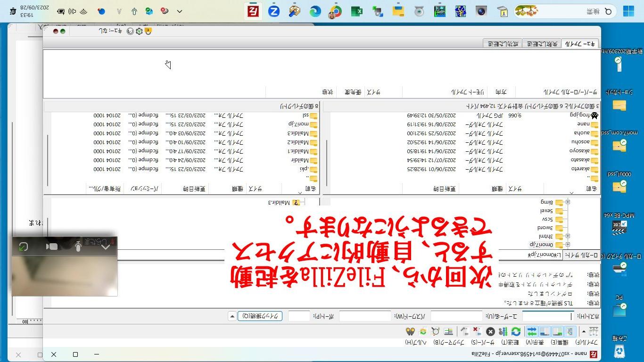The height and width of the screenshot is (362, 644).
Task: Open the ファイル(F) menu
Action: pos(587,342)
